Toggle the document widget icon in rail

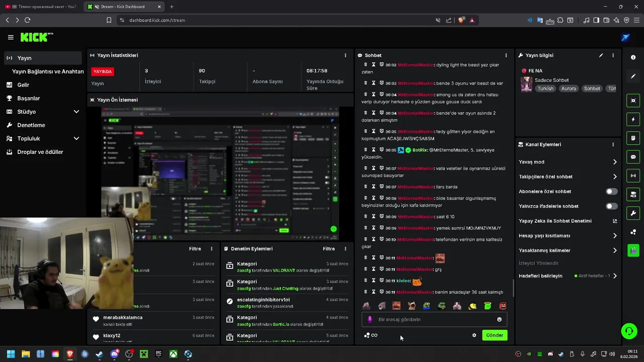click(x=633, y=138)
